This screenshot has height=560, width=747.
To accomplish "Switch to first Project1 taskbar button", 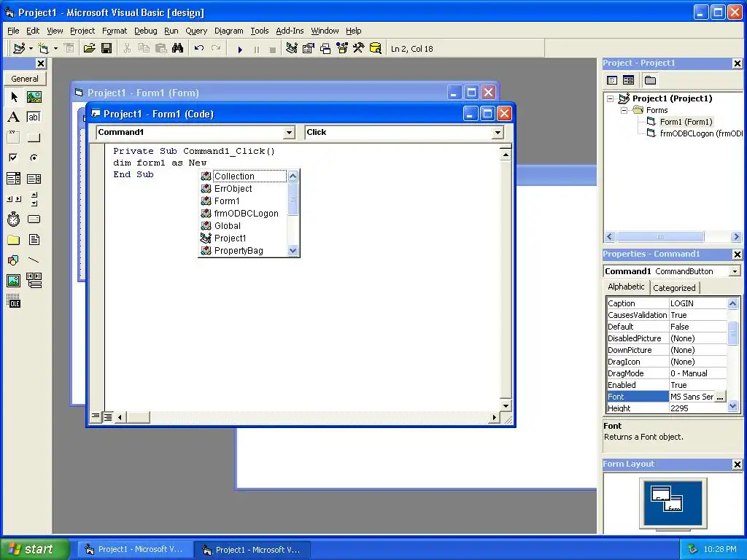I will point(135,550).
